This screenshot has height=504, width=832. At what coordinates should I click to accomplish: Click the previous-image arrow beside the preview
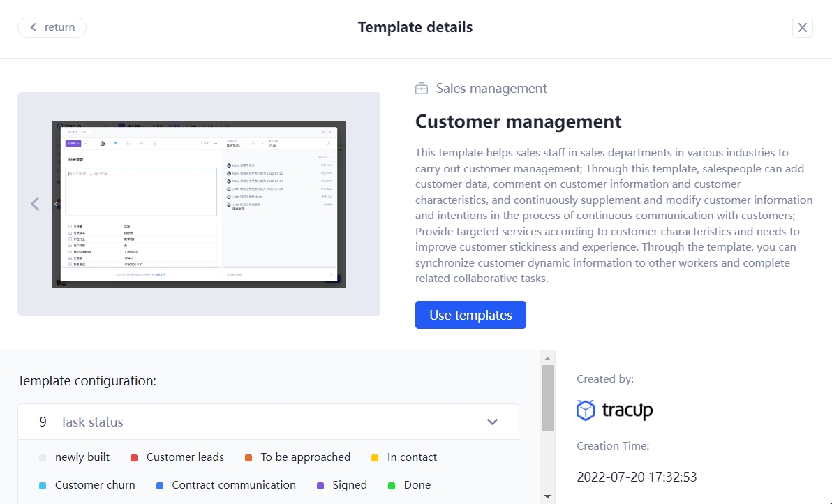(x=35, y=203)
